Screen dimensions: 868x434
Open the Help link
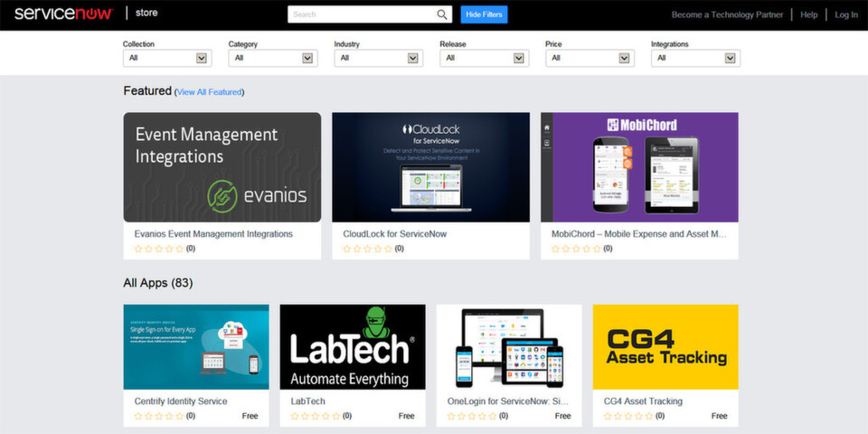coord(808,15)
